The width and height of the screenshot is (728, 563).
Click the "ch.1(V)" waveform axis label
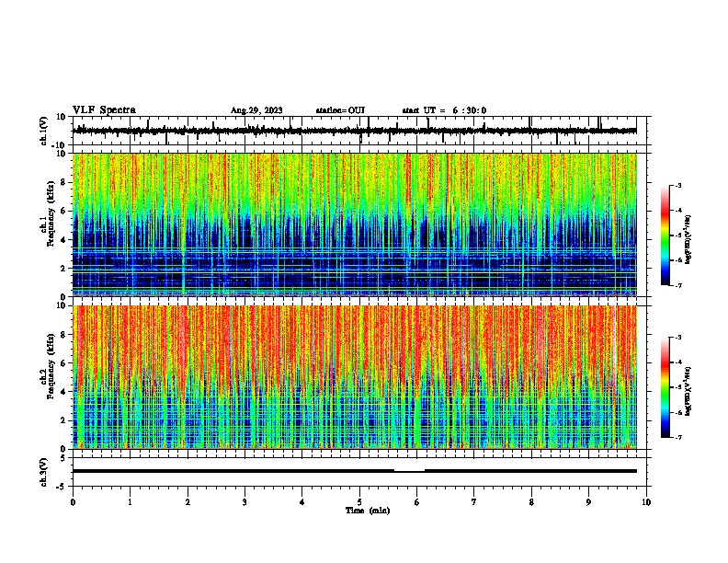click(44, 131)
